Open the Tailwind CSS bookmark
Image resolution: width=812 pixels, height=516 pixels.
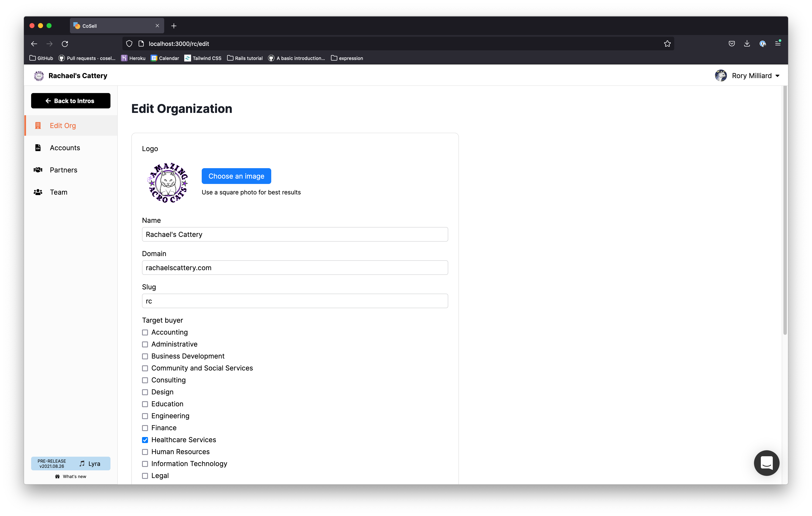coord(203,58)
